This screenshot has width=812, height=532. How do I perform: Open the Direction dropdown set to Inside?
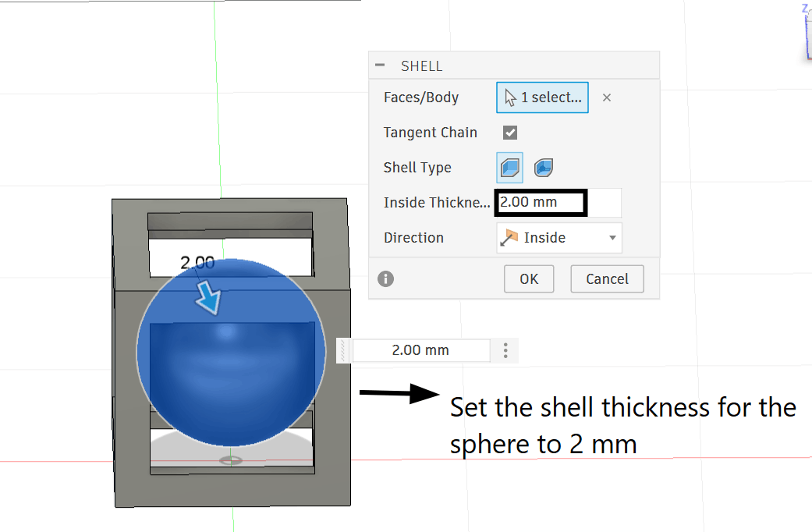click(559, 238)
